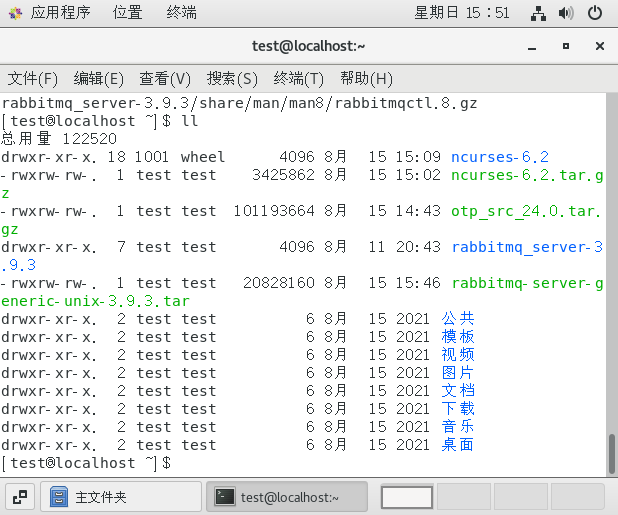618x515 pixels.
Task: Open the network connection icon
Action: tap(538, 13)
